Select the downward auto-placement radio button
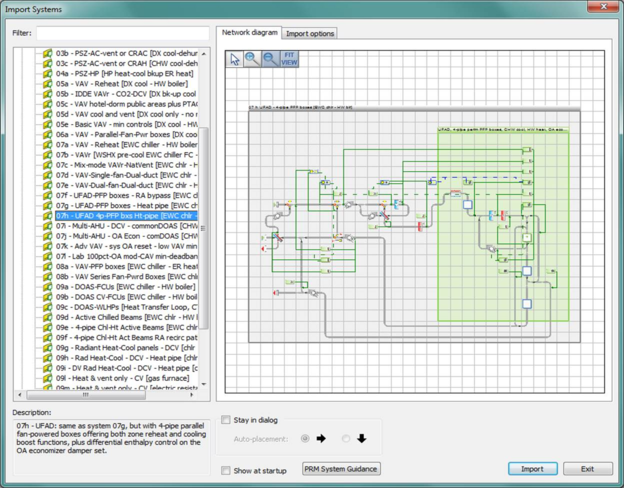The image size is (624, 488). pos(346,438)
